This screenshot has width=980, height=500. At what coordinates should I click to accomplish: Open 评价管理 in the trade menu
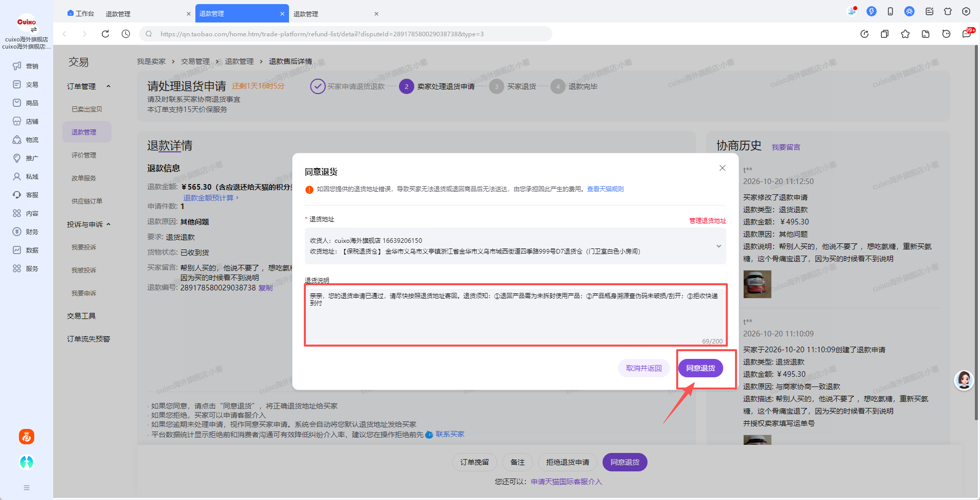tap(84, 155)
